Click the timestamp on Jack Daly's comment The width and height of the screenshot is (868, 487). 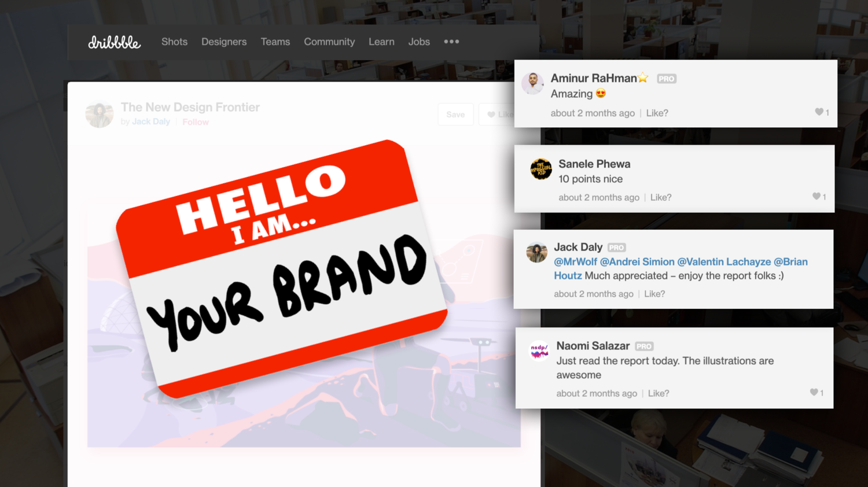click(594, 294)
